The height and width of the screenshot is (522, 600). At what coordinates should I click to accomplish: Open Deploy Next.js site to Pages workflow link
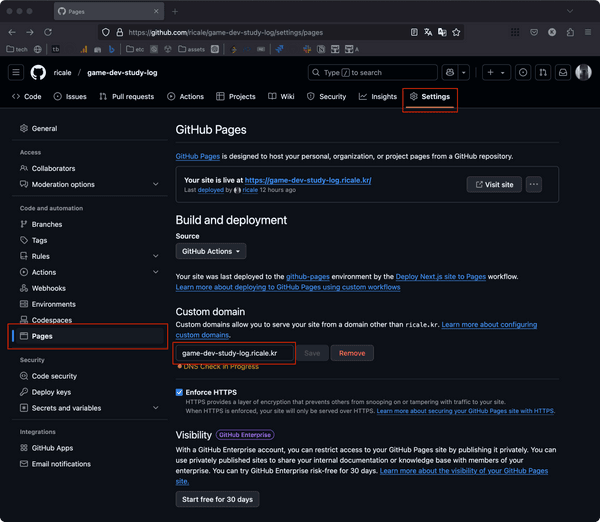click(x=441, y=276)
